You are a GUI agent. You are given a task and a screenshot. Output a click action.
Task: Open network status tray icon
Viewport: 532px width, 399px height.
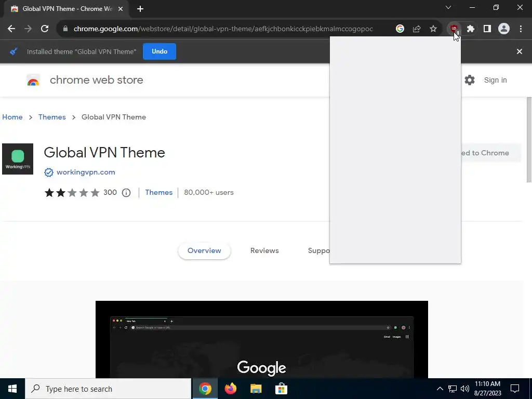click(453, 389)
